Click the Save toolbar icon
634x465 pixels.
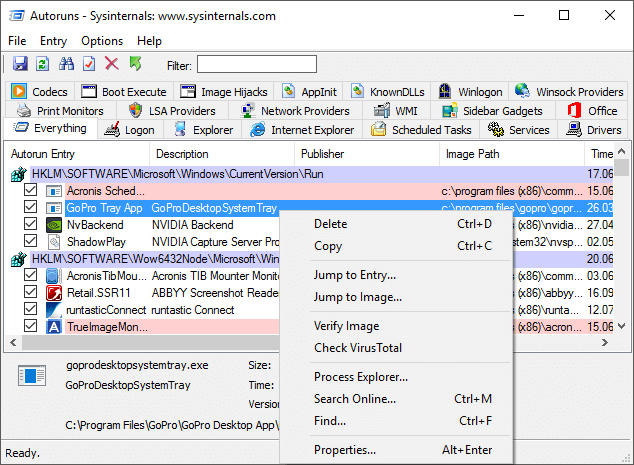point(19,64)
